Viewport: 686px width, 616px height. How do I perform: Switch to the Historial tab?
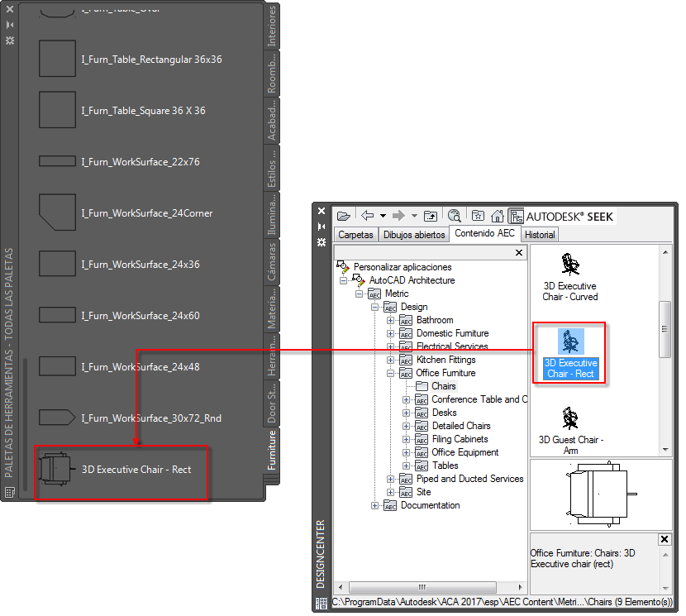coord(540,235)
